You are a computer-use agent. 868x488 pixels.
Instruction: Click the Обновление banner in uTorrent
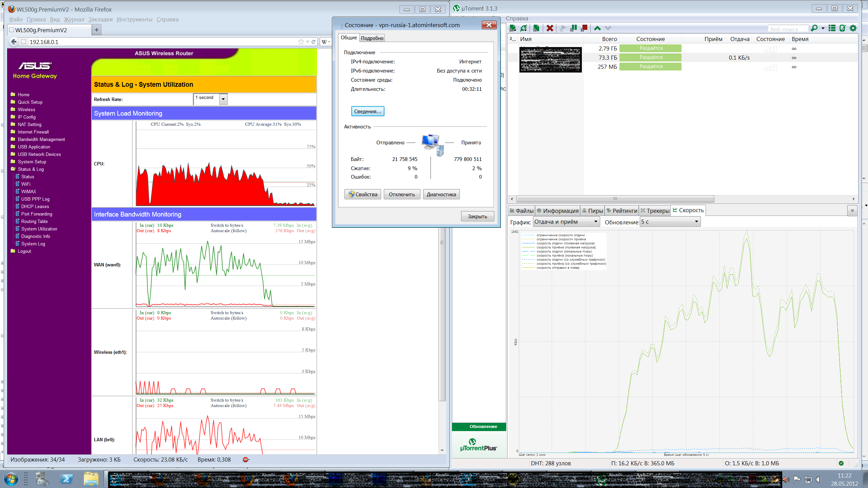tap(479, 426)
